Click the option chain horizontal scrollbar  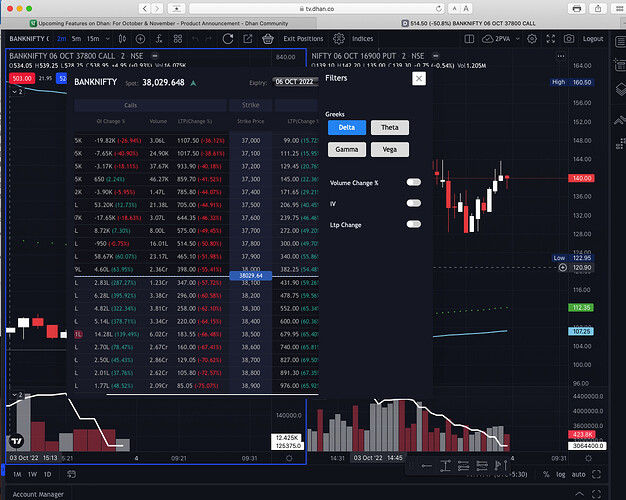click(212, 395)
